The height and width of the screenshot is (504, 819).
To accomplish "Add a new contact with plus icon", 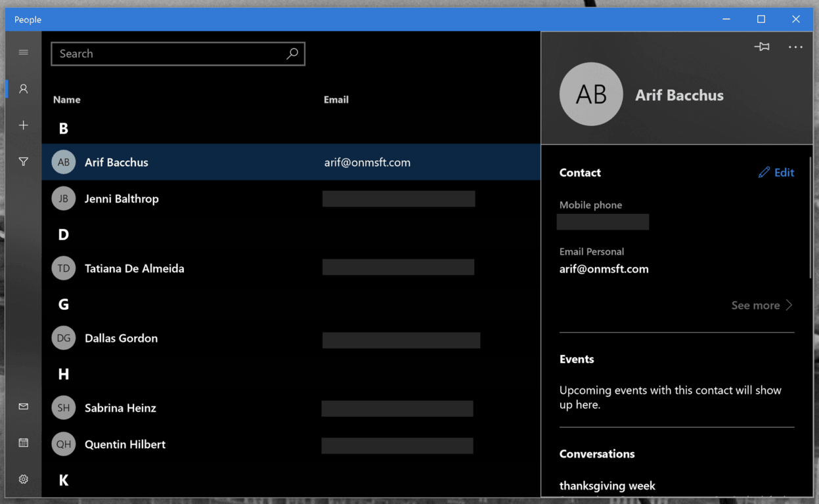I will click(x=24, y=125).
